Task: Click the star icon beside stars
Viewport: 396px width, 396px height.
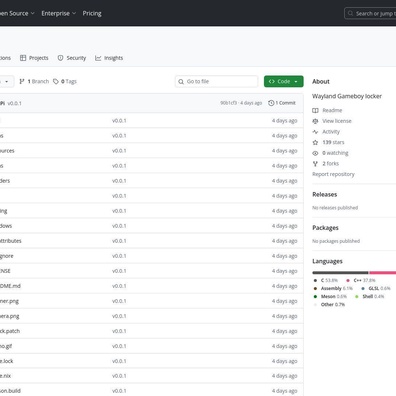Action: pyautogui.click(x=315, y=142)
